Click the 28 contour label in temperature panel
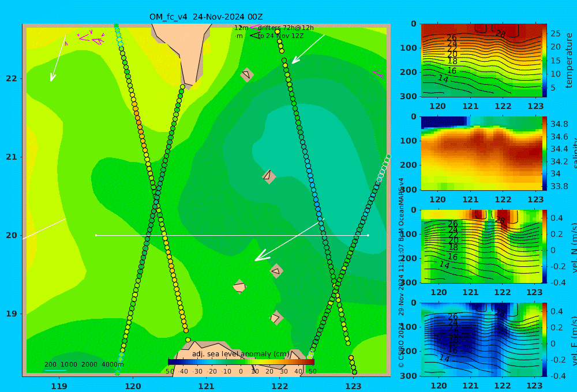The width and height of the screenshot is (577, 392). pyautogui.click(x=500, y=34)
